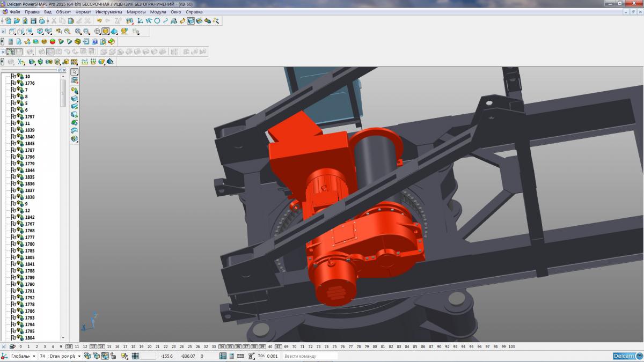Click the Cut (scissors) icon
Viewport: 644px width, 362px height.
pos(54,21)
